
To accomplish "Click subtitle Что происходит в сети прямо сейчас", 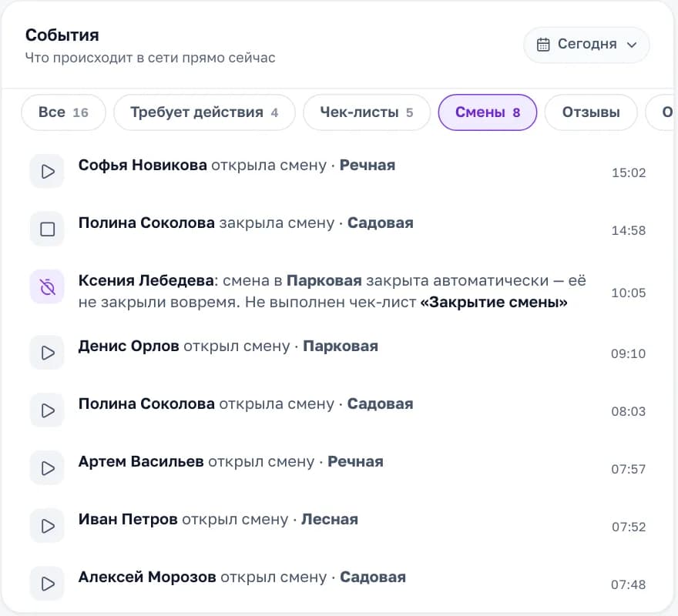I will [150, 58].
